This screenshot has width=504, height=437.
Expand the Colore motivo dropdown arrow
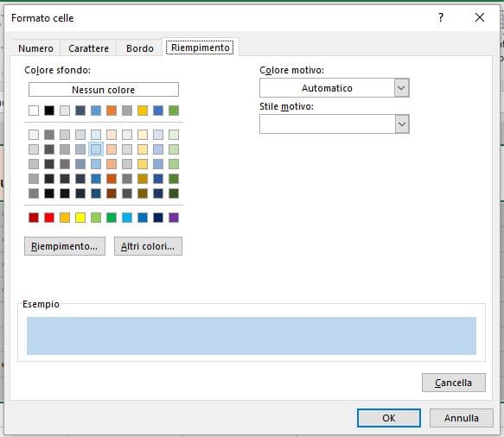(x=401, y=87)
